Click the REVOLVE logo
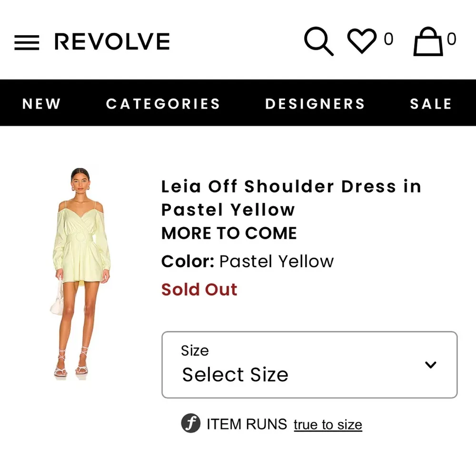Screen dimensions: 476x476 112,41
